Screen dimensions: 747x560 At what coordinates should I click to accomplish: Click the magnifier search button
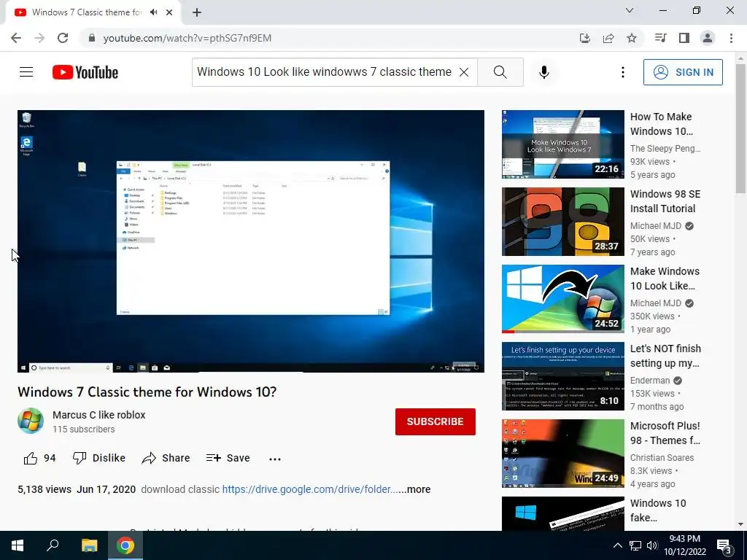pyautogui.click(x=500, y=72)
